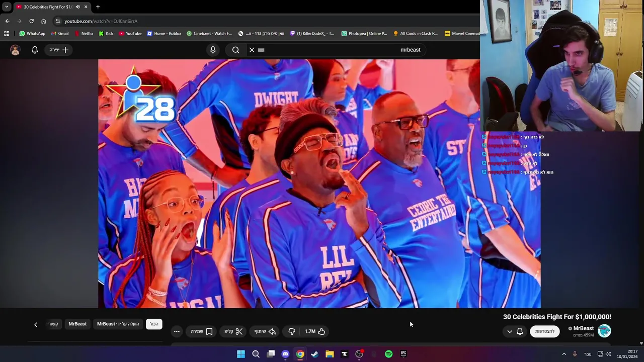Select the cut-off 'קשור' related chip
This screenshot has height=362, width=644.
(x=53, y=324)
